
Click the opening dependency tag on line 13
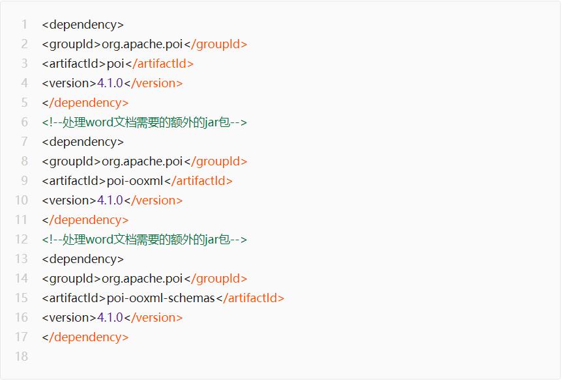coord(83,259)
